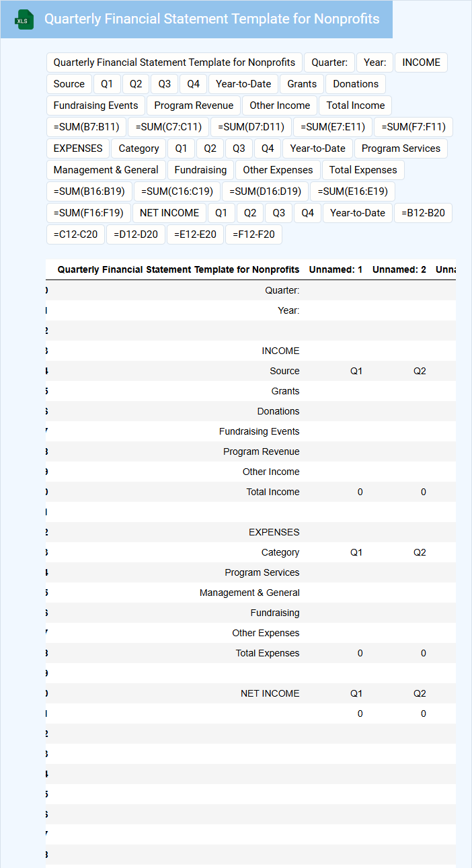Click the 'INCOME' cell in the table
This screenshot has height=868, width=472.
point(280,351)
